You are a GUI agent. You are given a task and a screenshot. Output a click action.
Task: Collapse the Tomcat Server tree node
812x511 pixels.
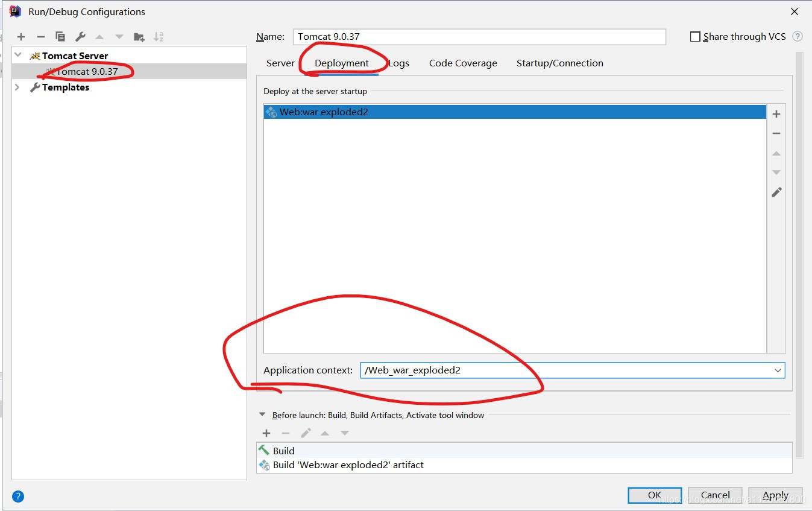17,56
